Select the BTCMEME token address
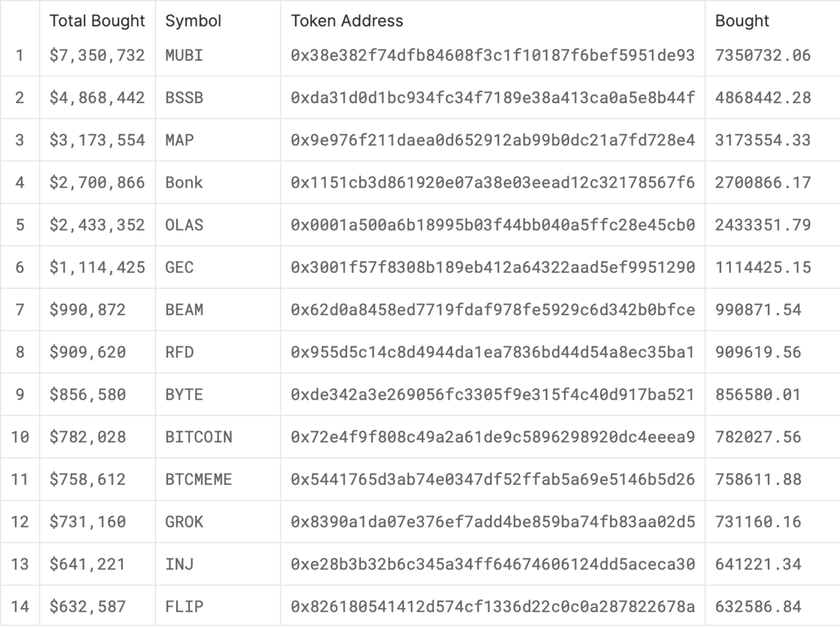The image size is (840, 627). (493, 480)
